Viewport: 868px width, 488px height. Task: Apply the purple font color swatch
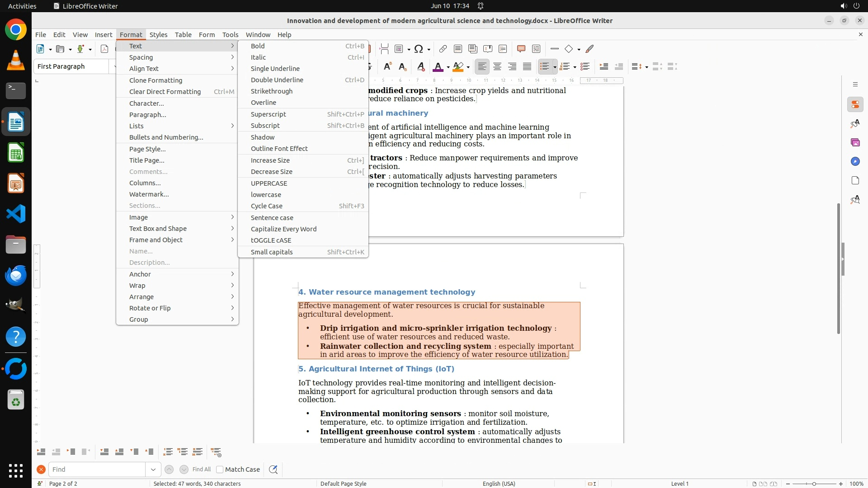pos(437,67)
